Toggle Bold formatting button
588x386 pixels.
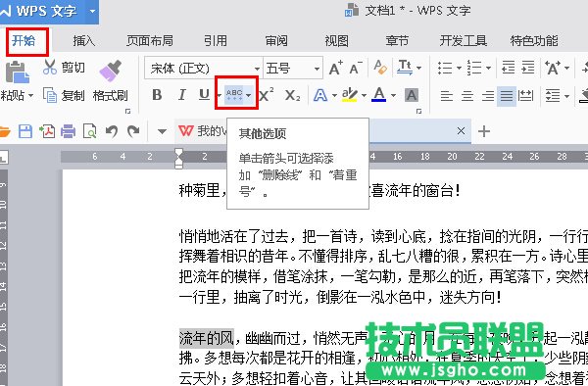tap(157, 95)
